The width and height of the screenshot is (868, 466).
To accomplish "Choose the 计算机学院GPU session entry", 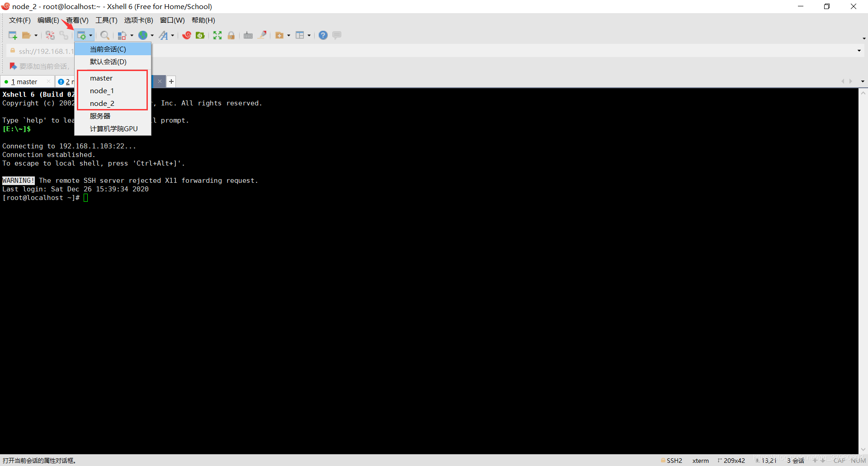I will (113, 129).
